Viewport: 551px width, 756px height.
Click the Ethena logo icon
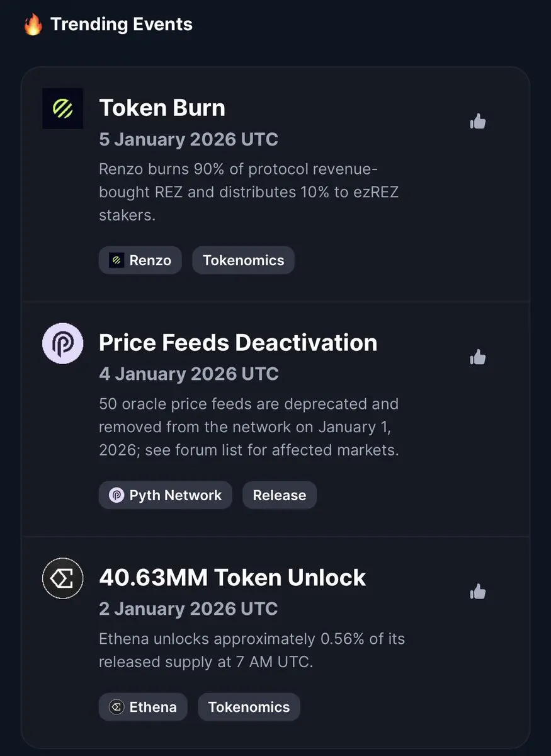tap(63, 578)
